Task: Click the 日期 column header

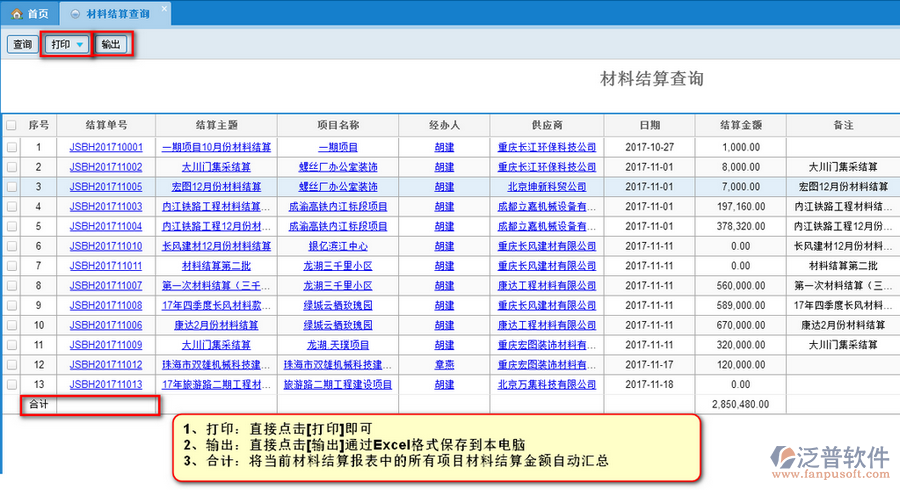Action: point(649,126)
